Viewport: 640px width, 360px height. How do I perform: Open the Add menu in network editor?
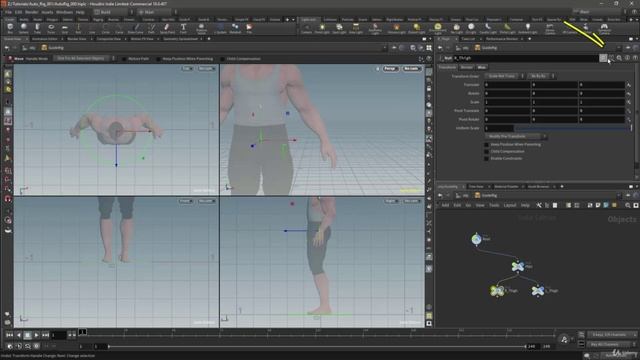click(445, 205)
